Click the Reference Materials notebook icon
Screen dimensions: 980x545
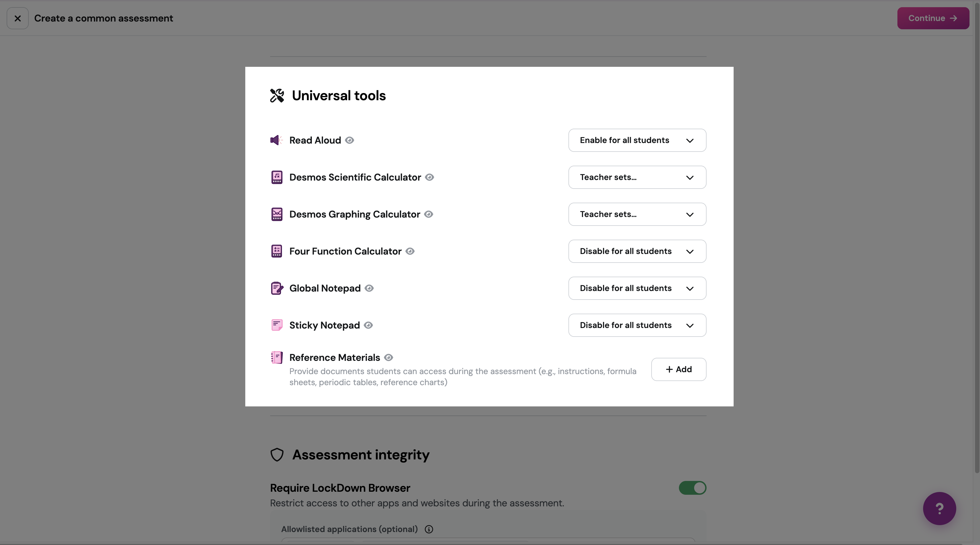[276, 358]
